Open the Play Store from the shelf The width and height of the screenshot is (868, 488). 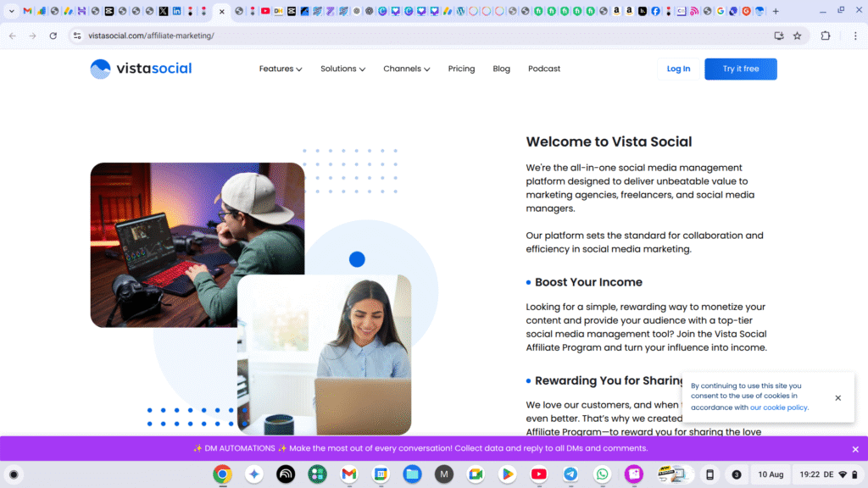[x=507, y=474]
